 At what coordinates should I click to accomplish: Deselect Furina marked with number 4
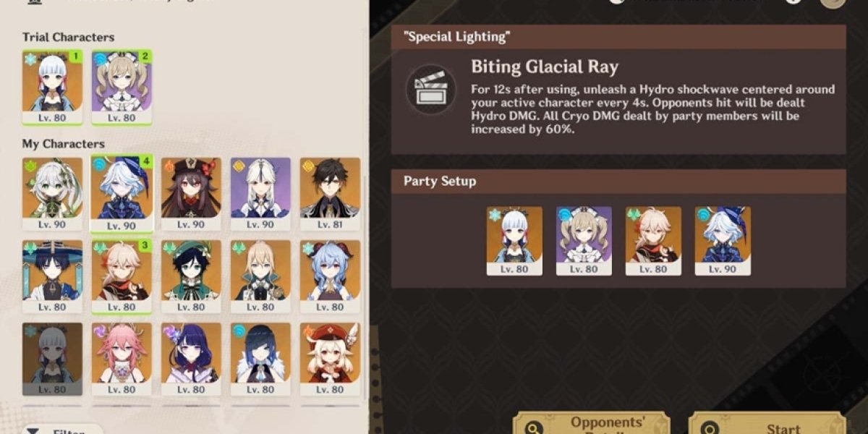[122, 194]
